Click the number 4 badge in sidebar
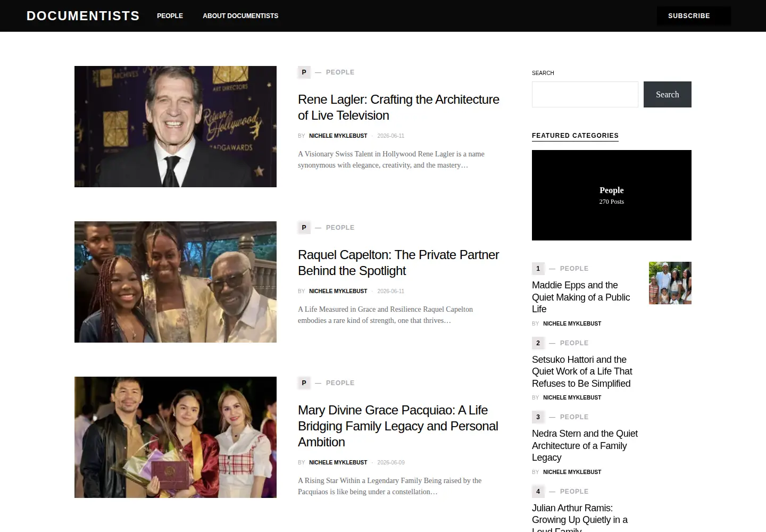Image resolution: width=766 pixels, height=532 pixels. [538, 492]
